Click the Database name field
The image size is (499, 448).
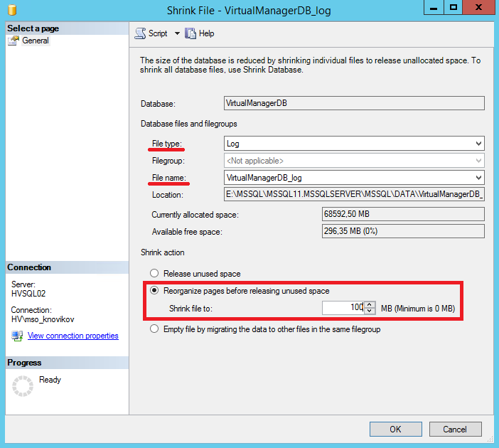pyautogui.click(x=354, y=103)
